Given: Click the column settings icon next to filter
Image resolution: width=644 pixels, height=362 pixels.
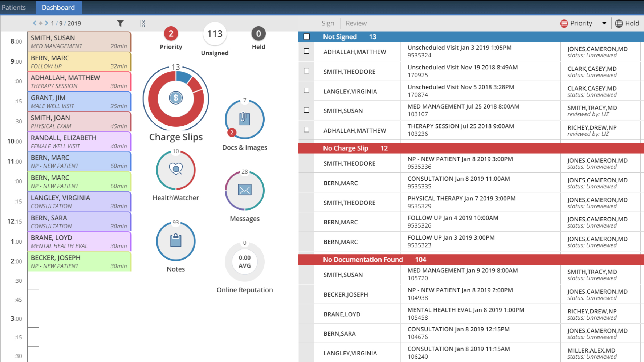Looking at the screenshot, I should coord(143,23).
